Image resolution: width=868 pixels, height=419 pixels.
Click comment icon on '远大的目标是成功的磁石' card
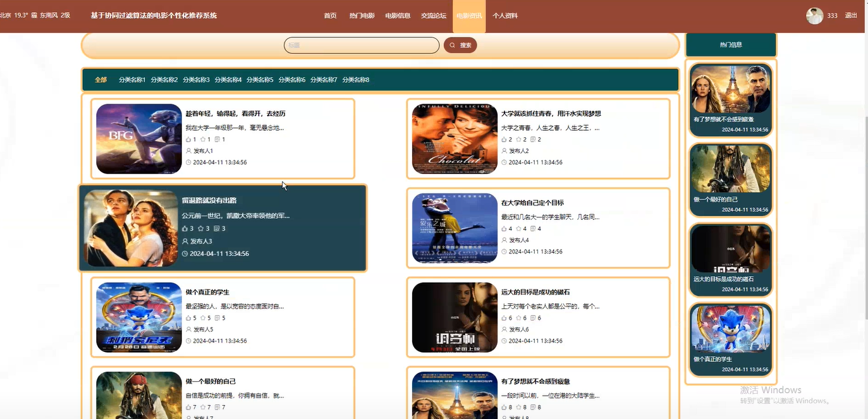(533, 318)
